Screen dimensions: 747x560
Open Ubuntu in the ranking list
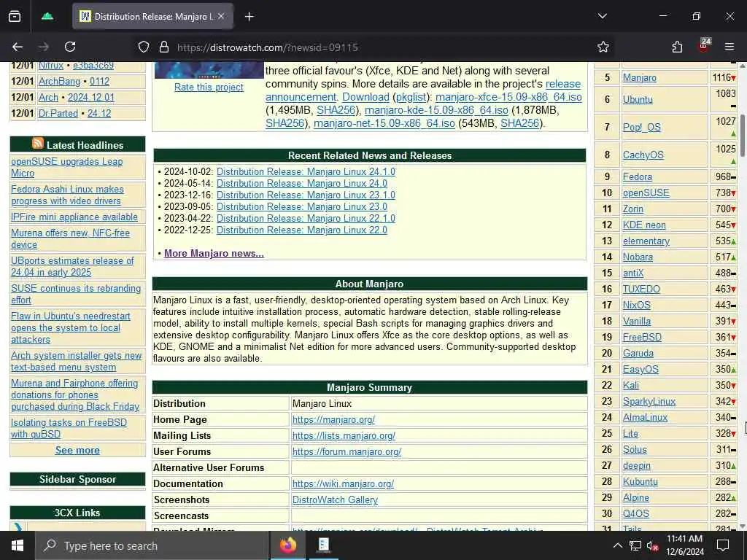638,99
